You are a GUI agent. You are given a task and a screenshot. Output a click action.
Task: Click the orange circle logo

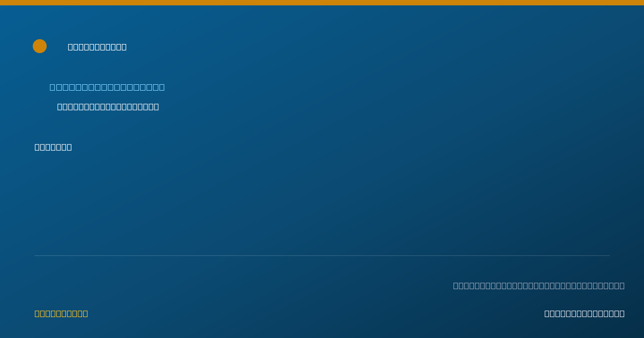coord(40,46)
